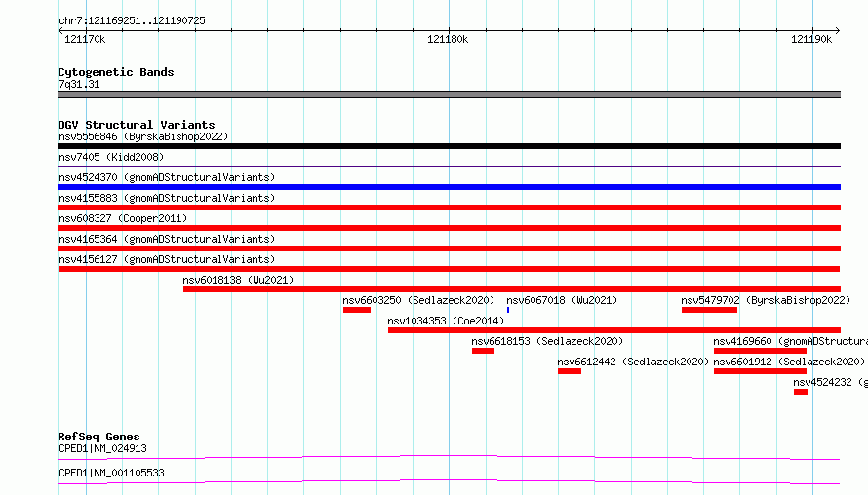Click nsv6618153 (Sedlazeck2020) label
This screenshot has height=495, width=868.
click(x=547, y=341)
